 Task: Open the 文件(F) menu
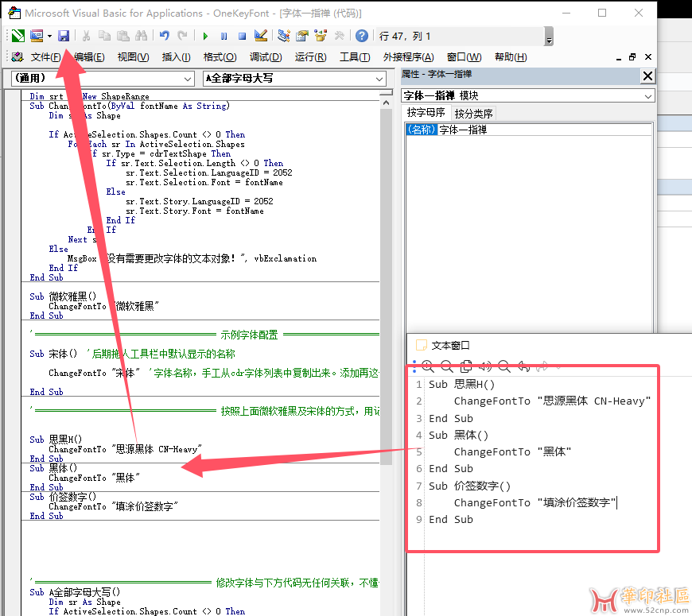point(46,57)
